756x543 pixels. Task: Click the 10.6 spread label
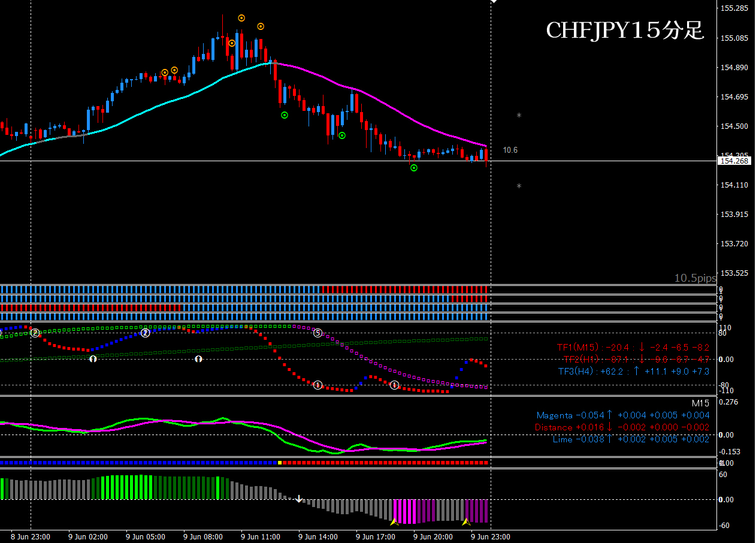pyautogui.click(x=510, y=150)
